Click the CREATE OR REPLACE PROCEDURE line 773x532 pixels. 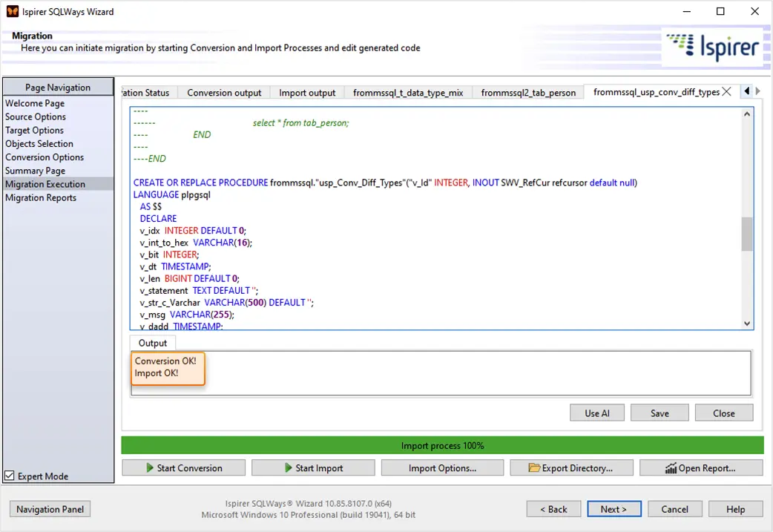[385, 183]
